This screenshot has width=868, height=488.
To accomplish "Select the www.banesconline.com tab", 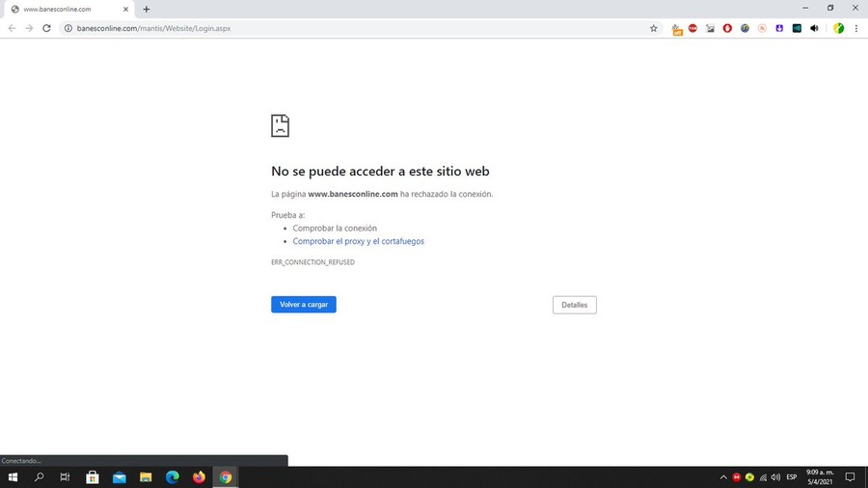I will tap(69, 10).
